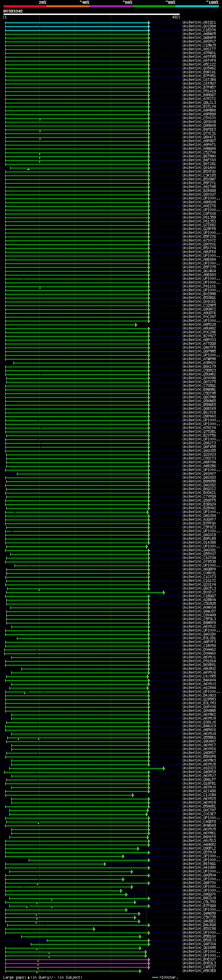This screenshot has height=980, width=222.
Task: Select the UniRef100_A5C1Z2 label
Action: 199,64
